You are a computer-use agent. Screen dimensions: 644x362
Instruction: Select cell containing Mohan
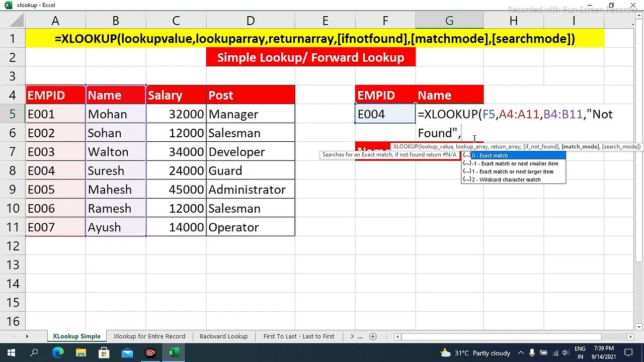[116, 114]
